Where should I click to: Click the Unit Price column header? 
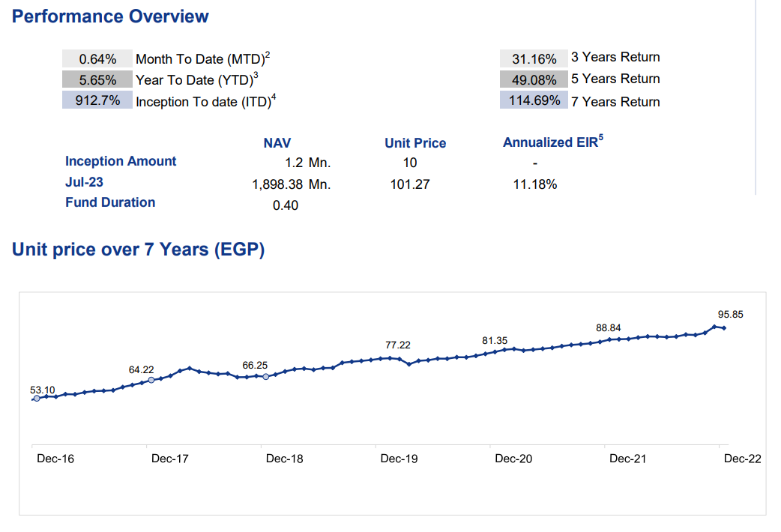point(414,142)
